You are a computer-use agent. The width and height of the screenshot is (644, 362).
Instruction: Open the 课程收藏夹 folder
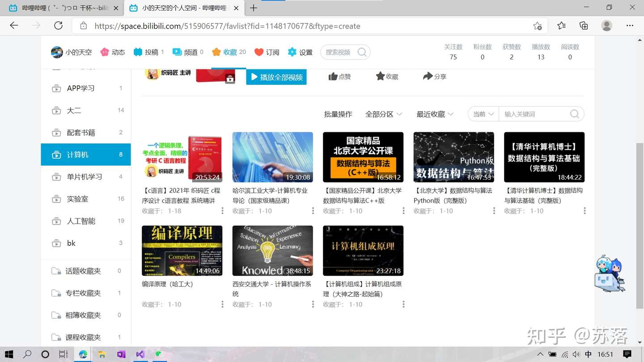point(86,337)
